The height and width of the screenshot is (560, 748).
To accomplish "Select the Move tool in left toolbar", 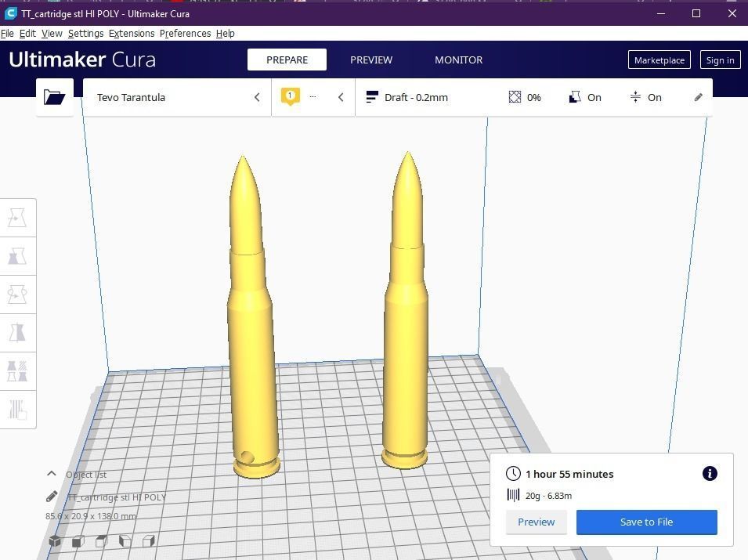I will [x=18, y=218].
